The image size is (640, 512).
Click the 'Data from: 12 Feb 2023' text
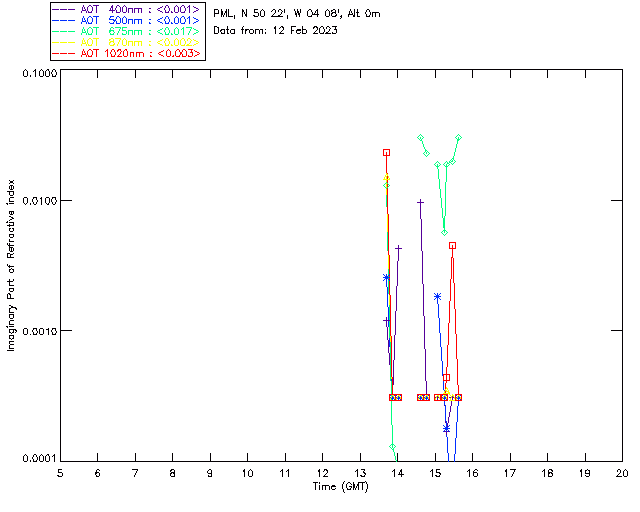coord(276,30)
